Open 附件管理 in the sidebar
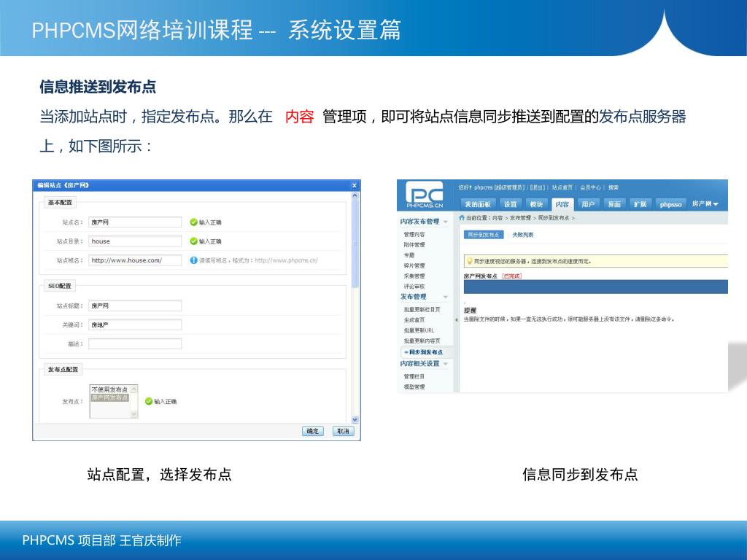747x560 pixels. (x=414, y=245)
